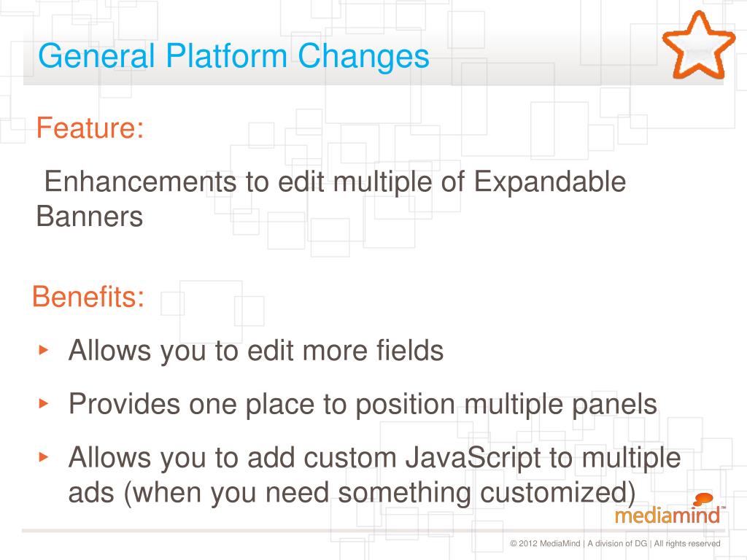Click A division of DG text

tap(617, 543)
